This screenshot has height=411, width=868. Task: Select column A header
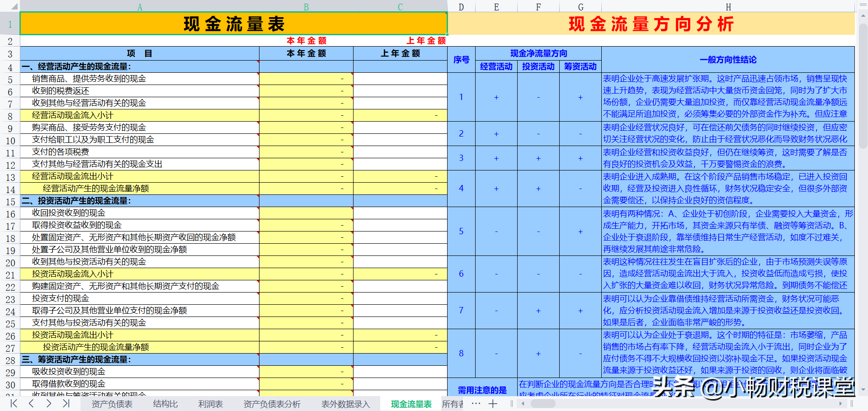140,6
